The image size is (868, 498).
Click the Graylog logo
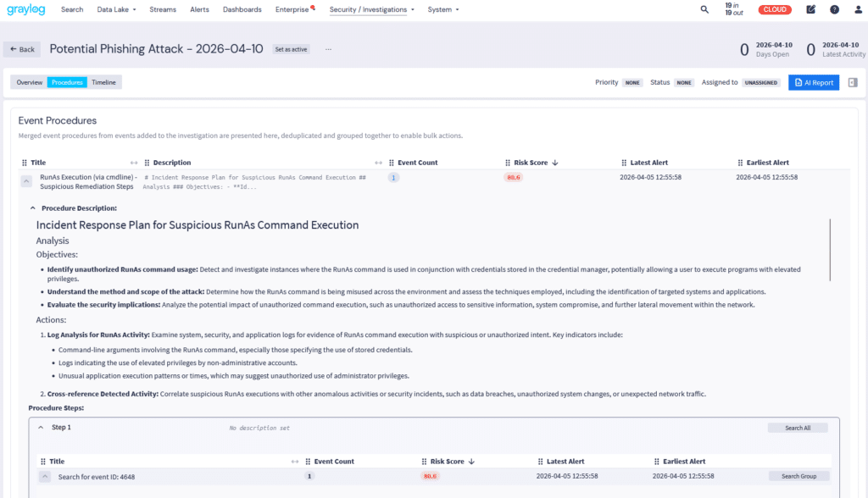(25, 9)
